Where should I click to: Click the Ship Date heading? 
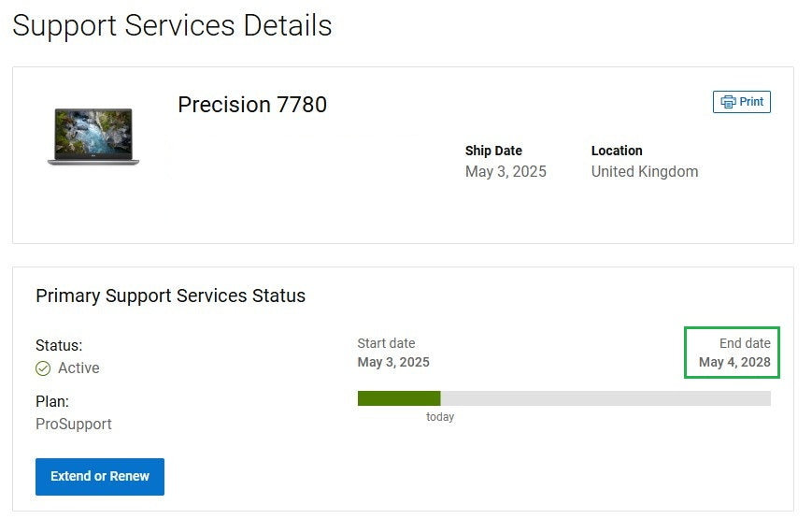pyautogui.click(x=493, y=151)
